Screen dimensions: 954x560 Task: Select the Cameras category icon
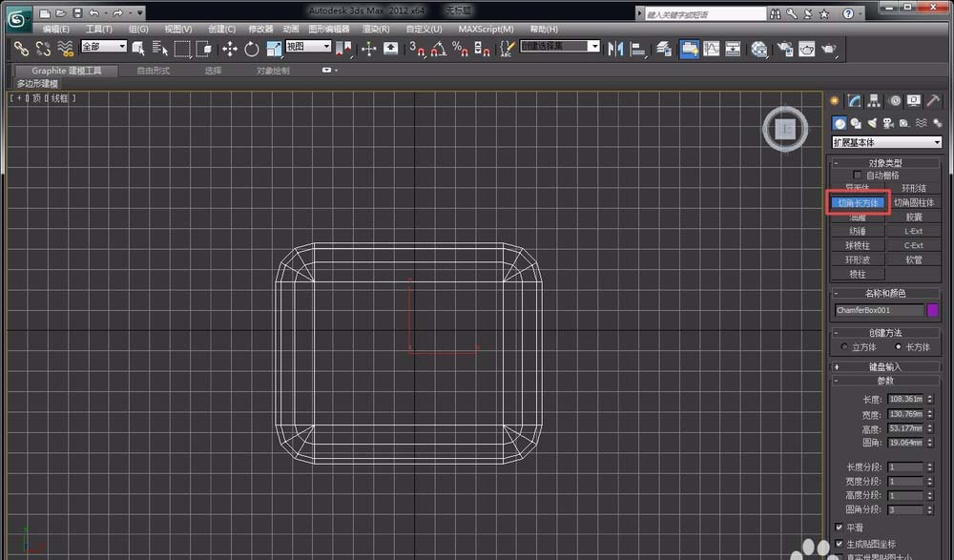pyautogui.click(x=888, y=123)
